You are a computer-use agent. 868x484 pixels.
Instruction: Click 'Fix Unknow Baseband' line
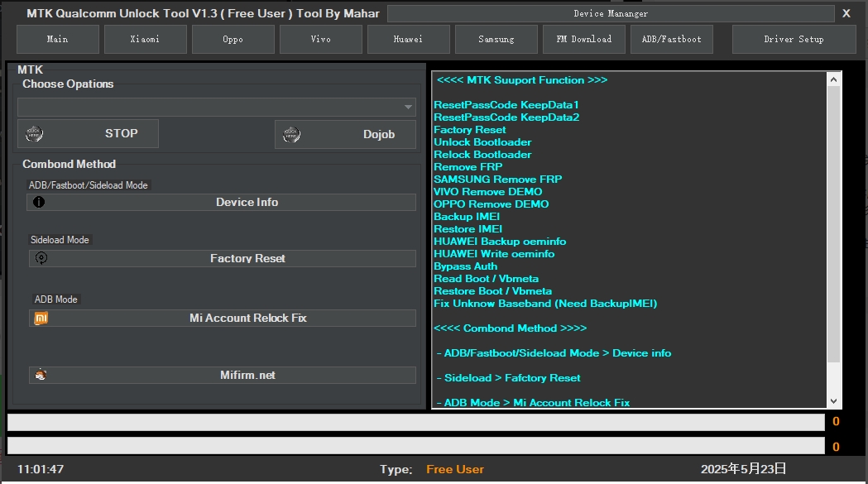click(545, 304)
